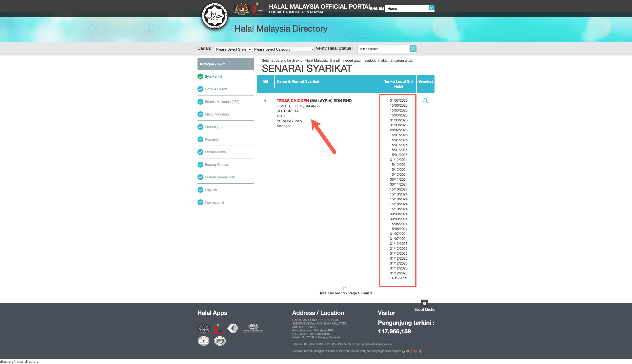Open the footer KPDN arrow-shaped logo
Screen dimensions: 632x364
(x=233, y=328)
